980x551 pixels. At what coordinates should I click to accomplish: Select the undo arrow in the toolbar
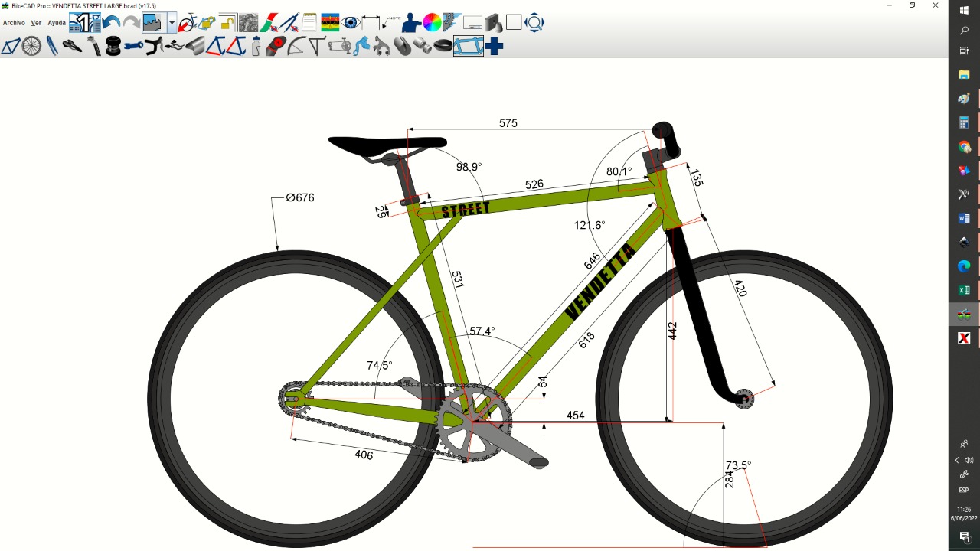coord(111,21)
